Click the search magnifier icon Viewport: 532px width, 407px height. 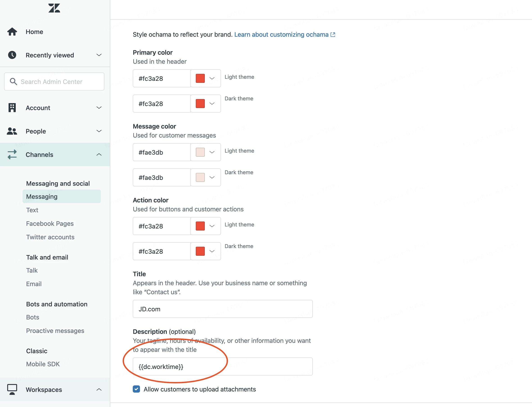pyautogui.click(x=13, y=82)
